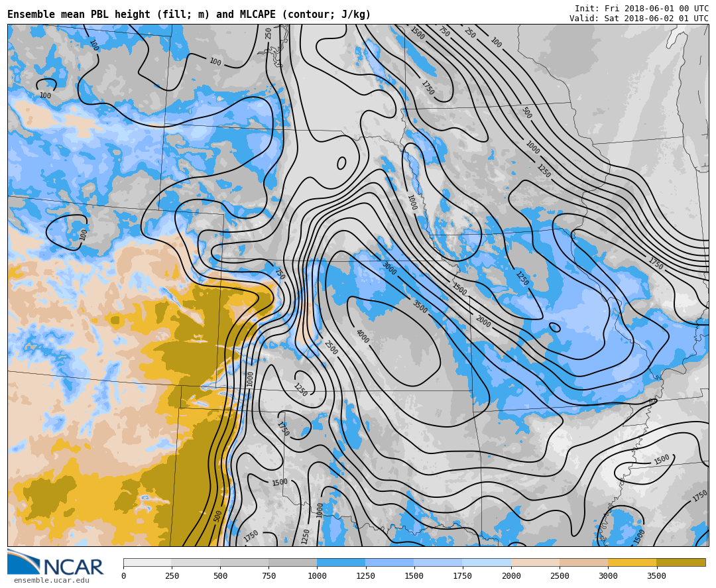Click the 1750 tick label under the colorbar
Screen dimensions: 716x588
[x=462, y=576]
